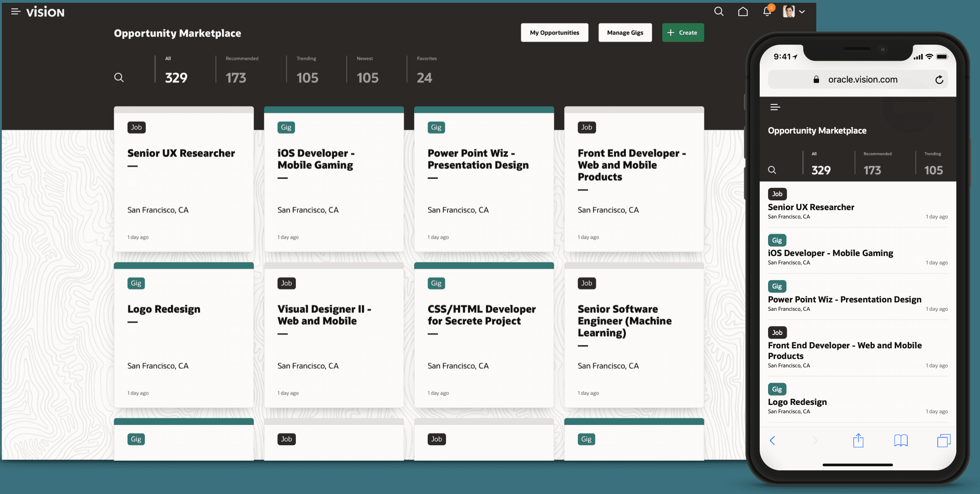Image resolution: width=980 pixels, height=494 pixels.
Task: Click Job badge on Senior UX Researcher card
Action: (x=136, y=128)
